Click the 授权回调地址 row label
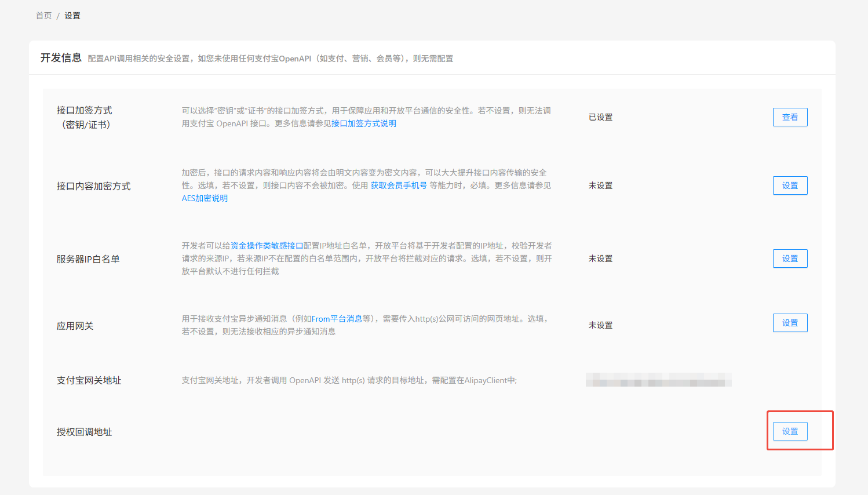Viewport: 868px width, 495px height. pyautogui.click(x=84, y=432)
